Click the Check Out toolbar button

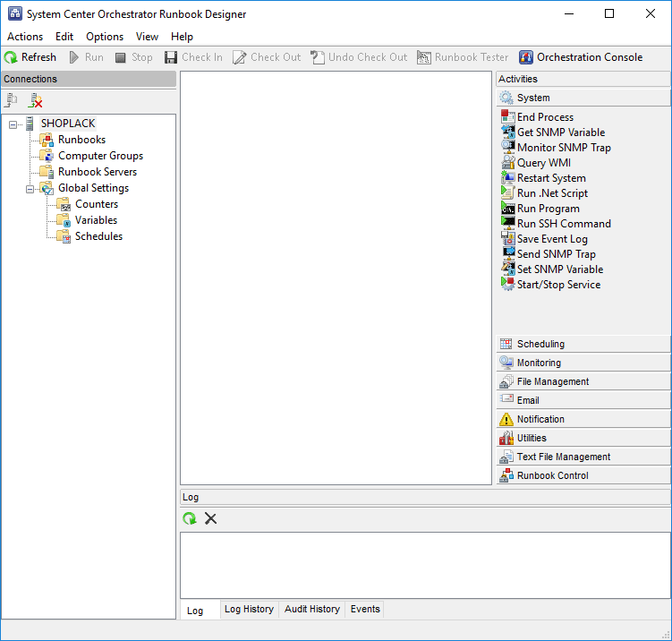coord(267,57)
